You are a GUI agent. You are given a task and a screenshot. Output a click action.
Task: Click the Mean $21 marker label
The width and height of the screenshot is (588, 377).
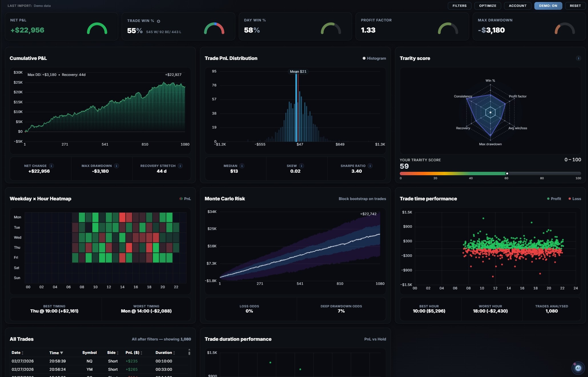(x=298, y=72)
